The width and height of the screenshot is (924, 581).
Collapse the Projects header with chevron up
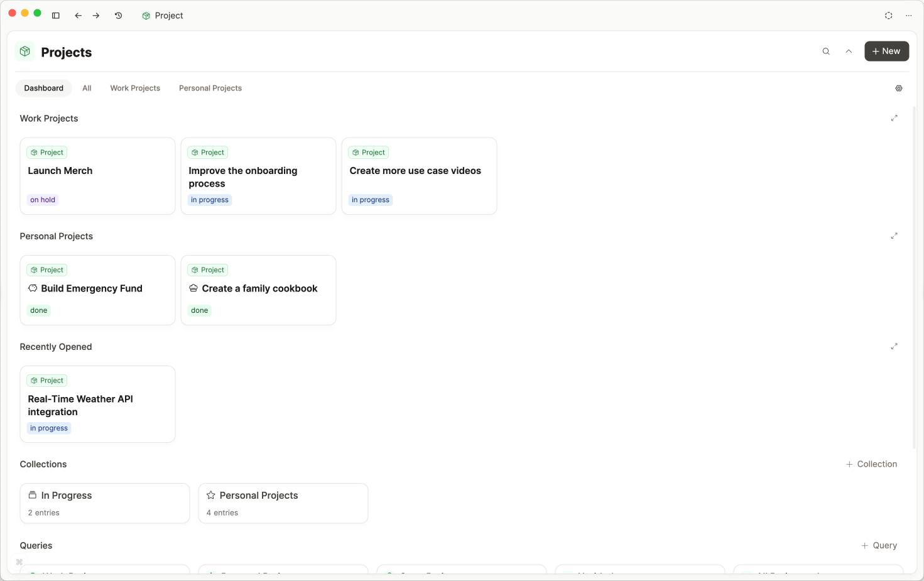[849, 52]
